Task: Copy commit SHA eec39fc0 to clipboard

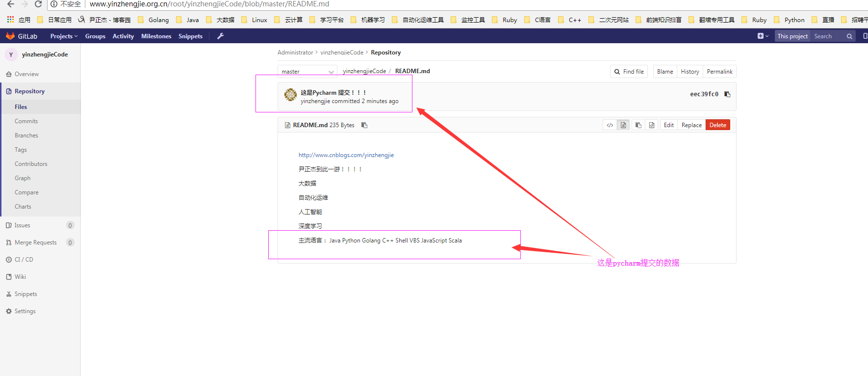Action: [x=727, y=94]
